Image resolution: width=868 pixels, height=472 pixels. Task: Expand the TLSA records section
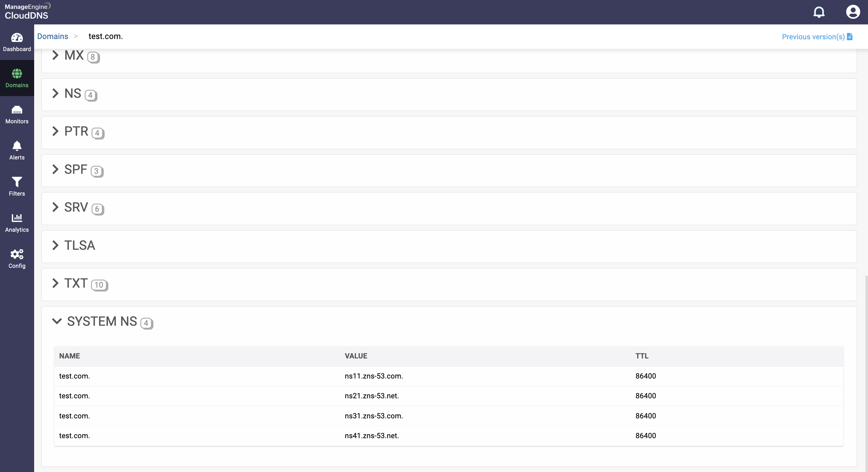click(56, 245)
